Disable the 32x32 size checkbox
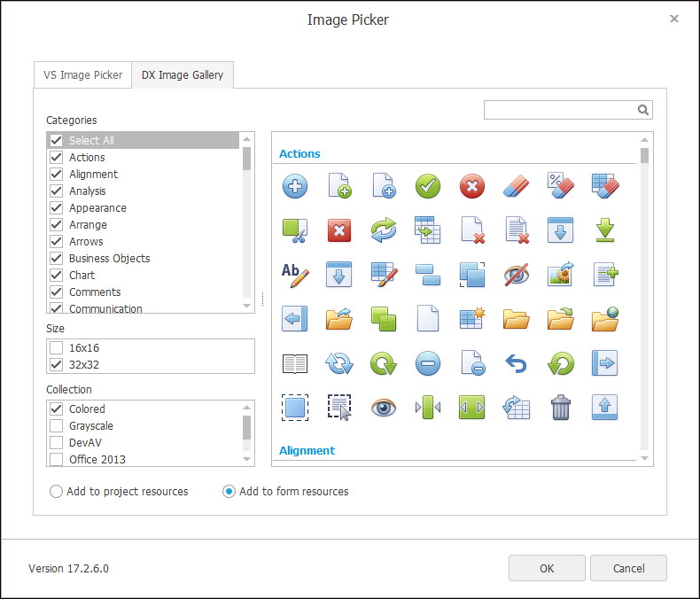 coord(56,365)
